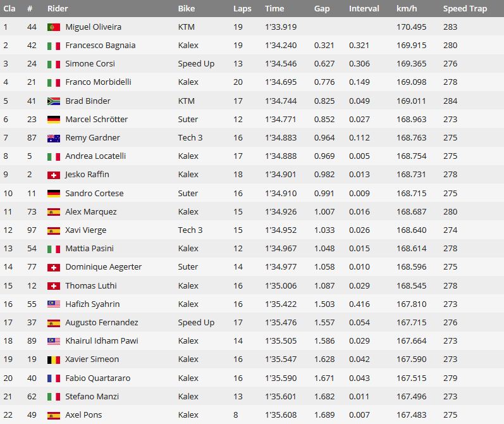Select the German flag next to Marcel Schrötter
This screenshot has height=424, width=504.
point(54,120)
